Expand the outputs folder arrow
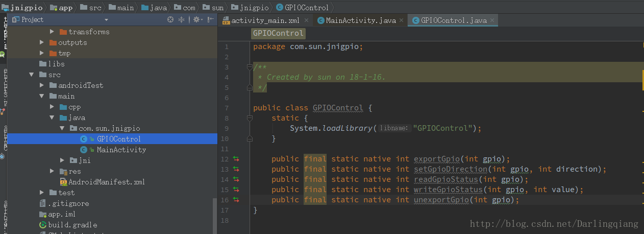 [x=42, y=42]
